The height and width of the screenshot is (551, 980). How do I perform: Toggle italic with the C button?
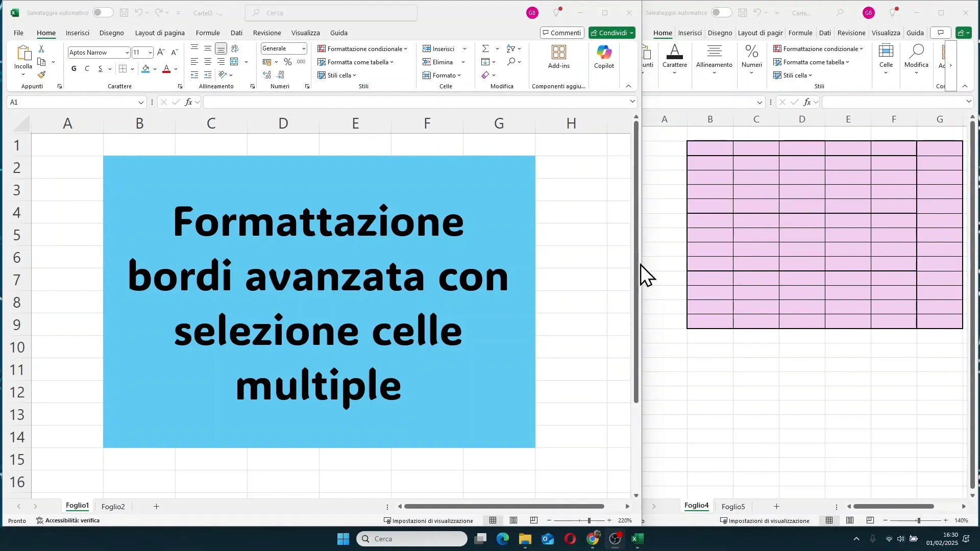click(87, 69)
